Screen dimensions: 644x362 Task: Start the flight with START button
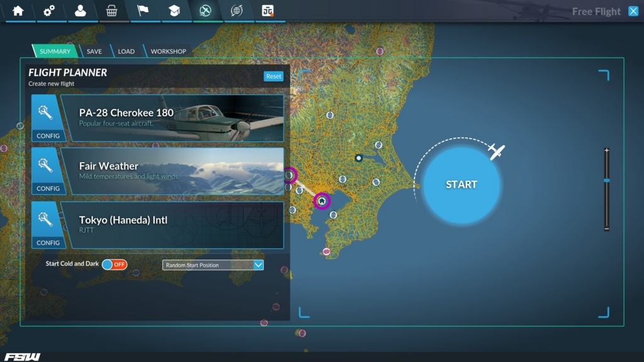[x=462, y=185]
